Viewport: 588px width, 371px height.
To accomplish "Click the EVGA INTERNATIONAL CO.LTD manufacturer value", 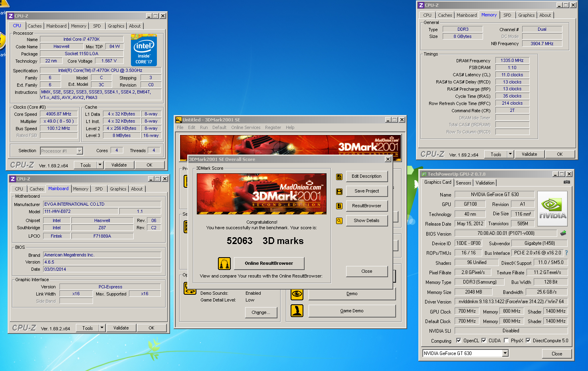I will click(102, 204).
